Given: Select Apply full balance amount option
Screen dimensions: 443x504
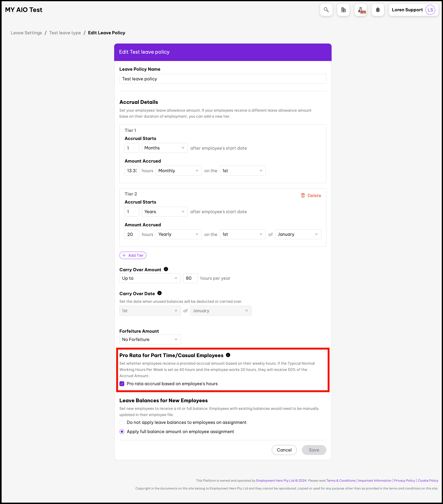Looking at the screenshot, I should (x=122, y=431).
